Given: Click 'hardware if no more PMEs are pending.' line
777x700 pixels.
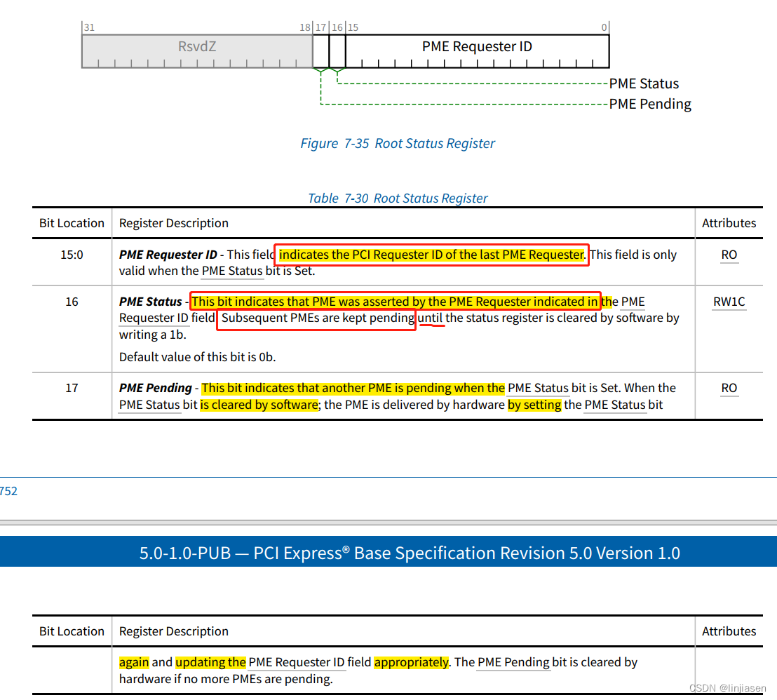Looking at the screenshot, I should [226, 679].
